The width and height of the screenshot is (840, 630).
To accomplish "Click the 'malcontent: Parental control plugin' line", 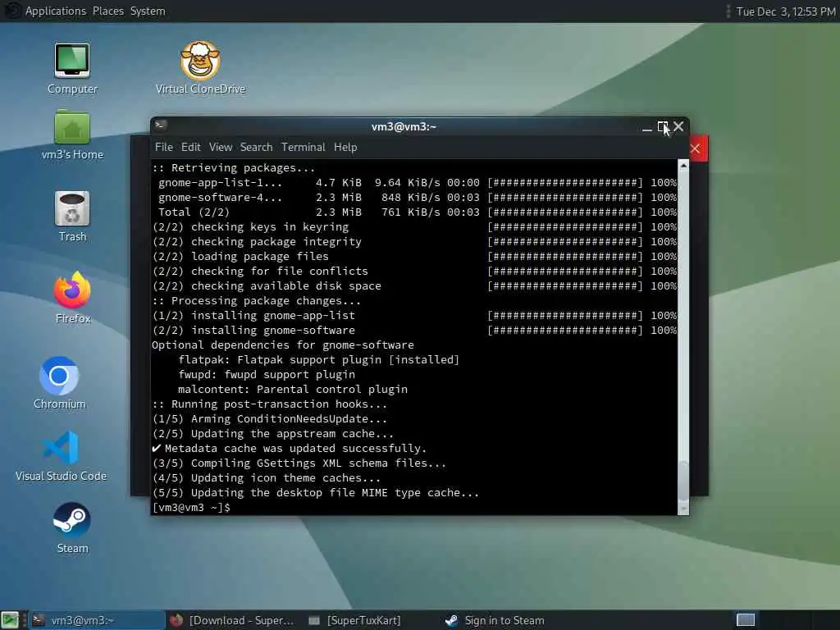I will point(293,389).
